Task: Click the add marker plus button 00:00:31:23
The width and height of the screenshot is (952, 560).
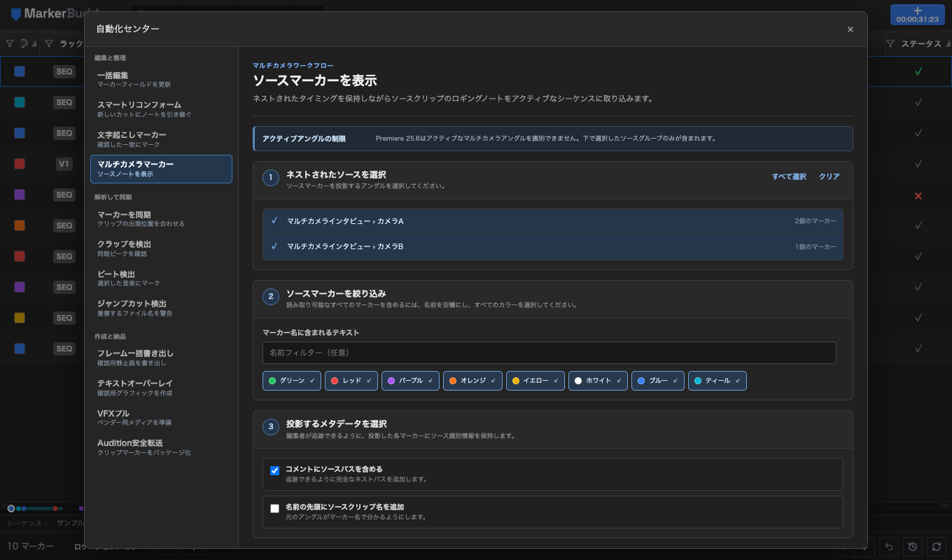Action: coord(918,15)
